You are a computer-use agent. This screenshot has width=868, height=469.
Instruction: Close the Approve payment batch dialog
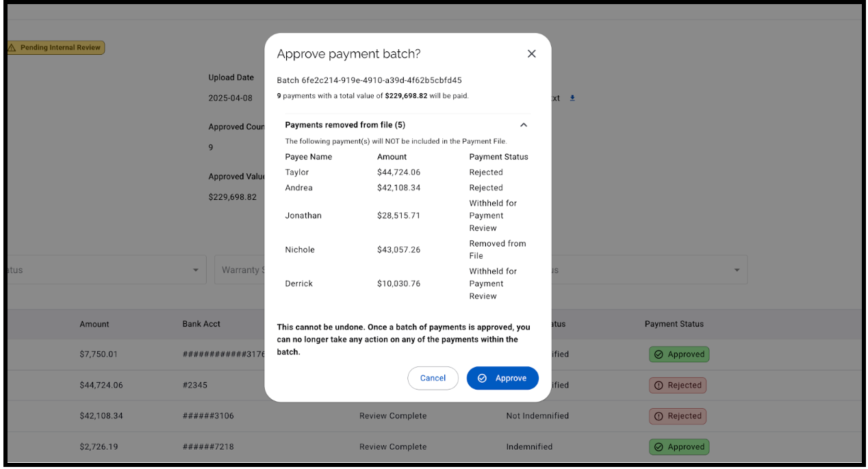tap(531, 54)
